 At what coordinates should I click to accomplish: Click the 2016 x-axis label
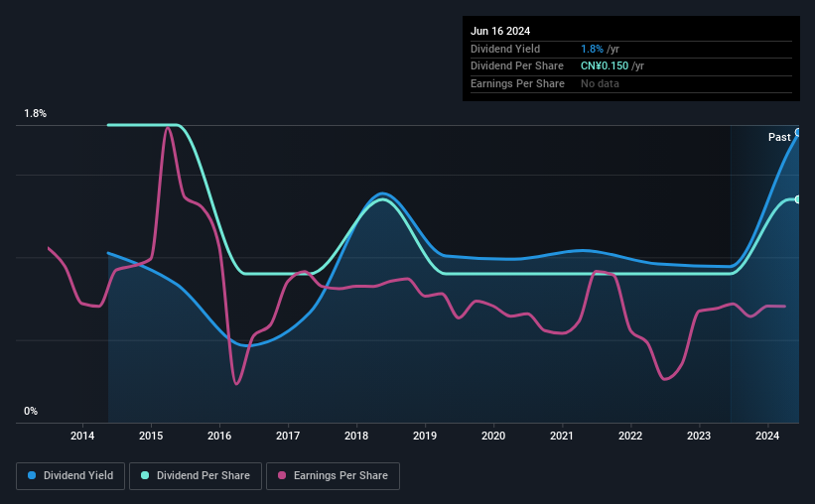click(x=219, y=436)
